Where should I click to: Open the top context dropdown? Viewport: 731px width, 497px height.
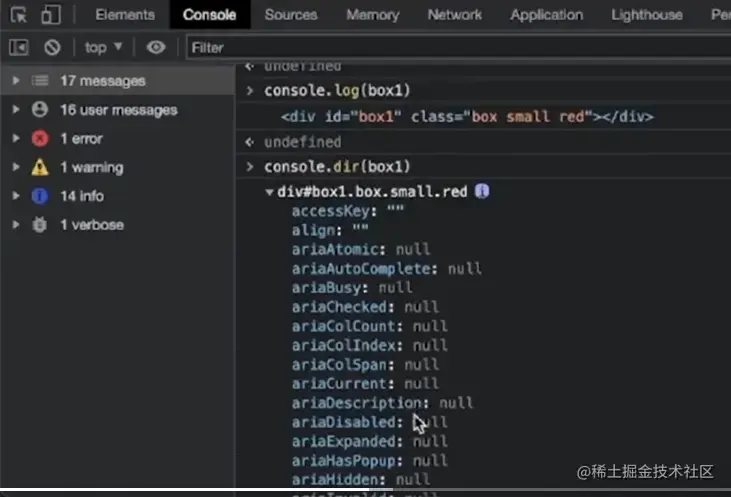(x=103, y=47)
